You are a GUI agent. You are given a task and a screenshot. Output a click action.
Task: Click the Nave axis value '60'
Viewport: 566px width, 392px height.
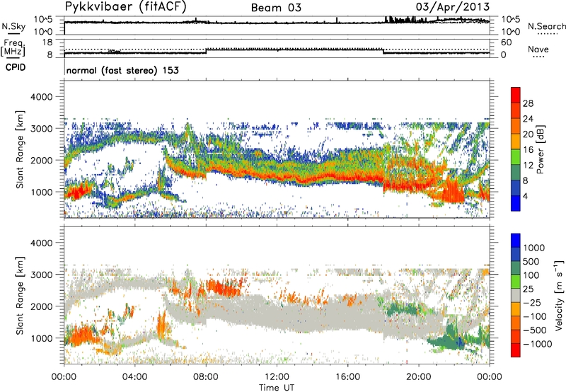click(x=506, y=42)
